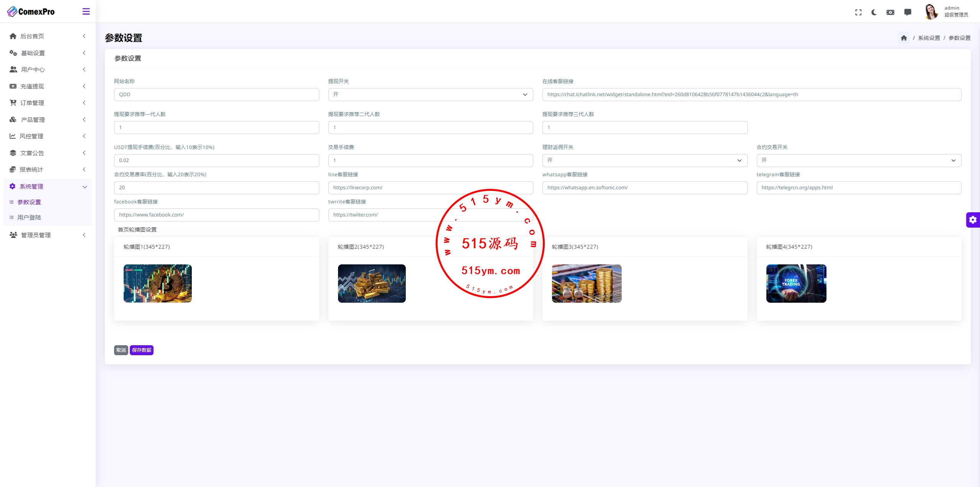
Task: Open 用户登陆 submenu item
Action: 29,217
